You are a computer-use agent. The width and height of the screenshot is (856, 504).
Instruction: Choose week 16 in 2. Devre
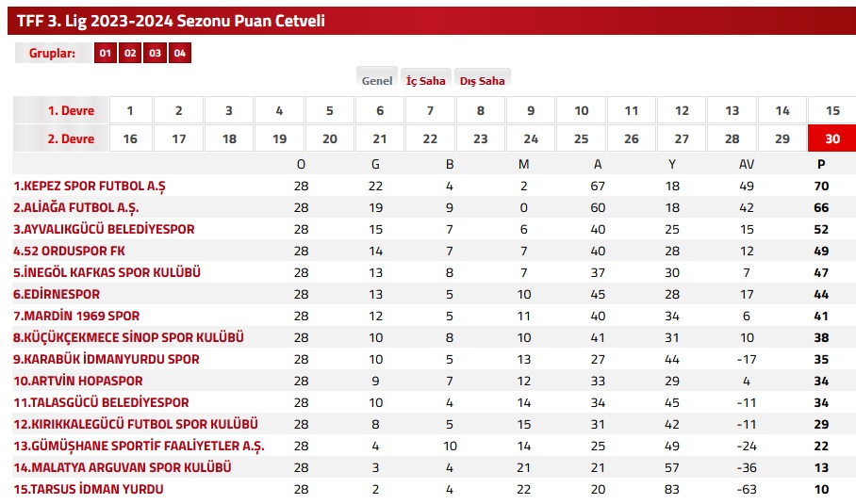click(x=130, y=138)
